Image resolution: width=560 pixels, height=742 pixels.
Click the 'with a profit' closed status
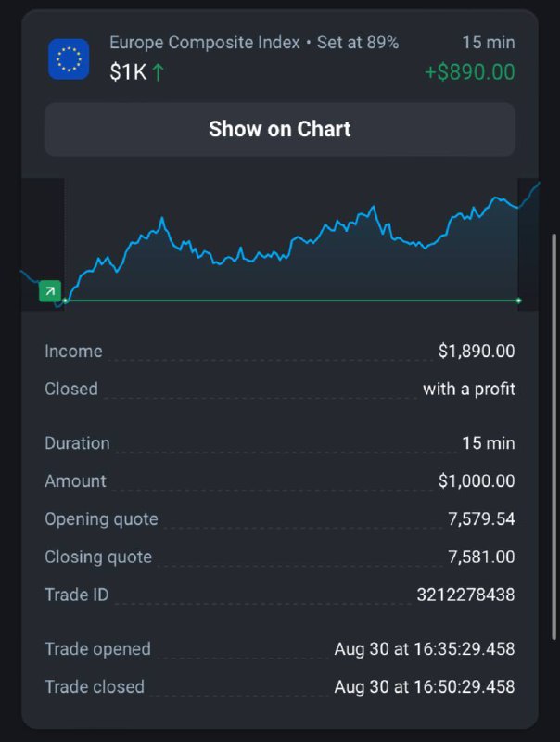tap(469, 389)
